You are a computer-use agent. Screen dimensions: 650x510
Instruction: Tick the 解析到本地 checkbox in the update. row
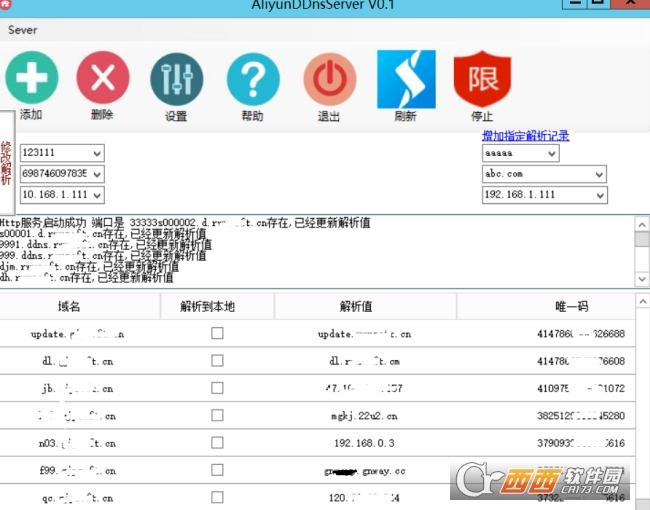217,333
